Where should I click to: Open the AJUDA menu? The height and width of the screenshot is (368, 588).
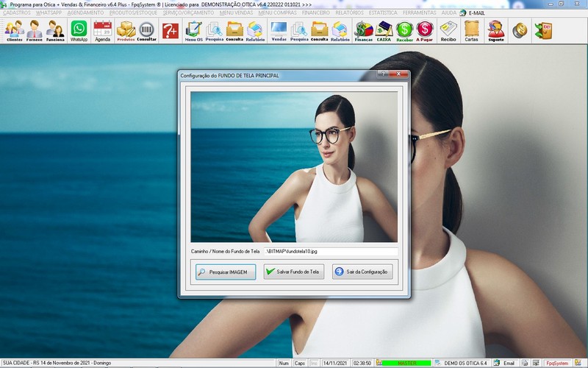449,13
